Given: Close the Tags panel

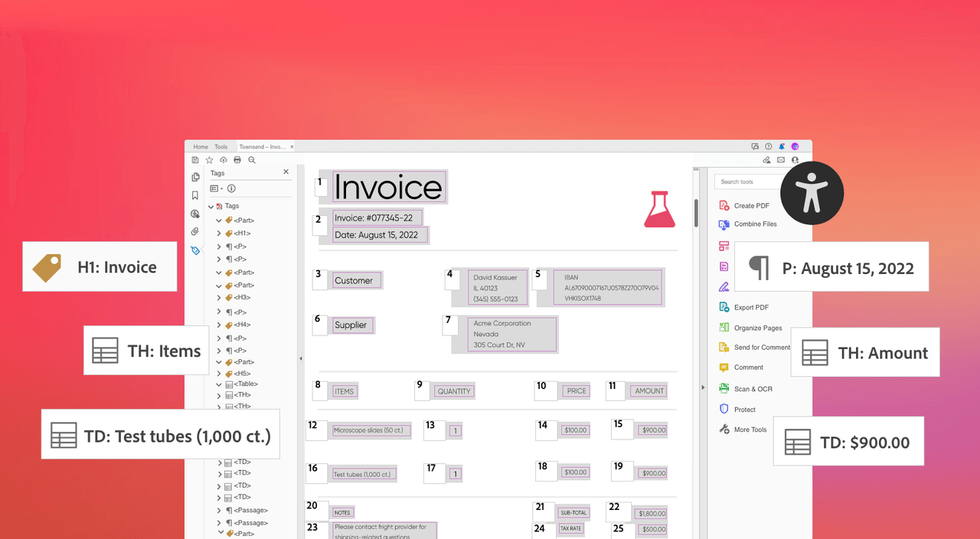Looking at the screenshot, I should [x=286, y=172].
